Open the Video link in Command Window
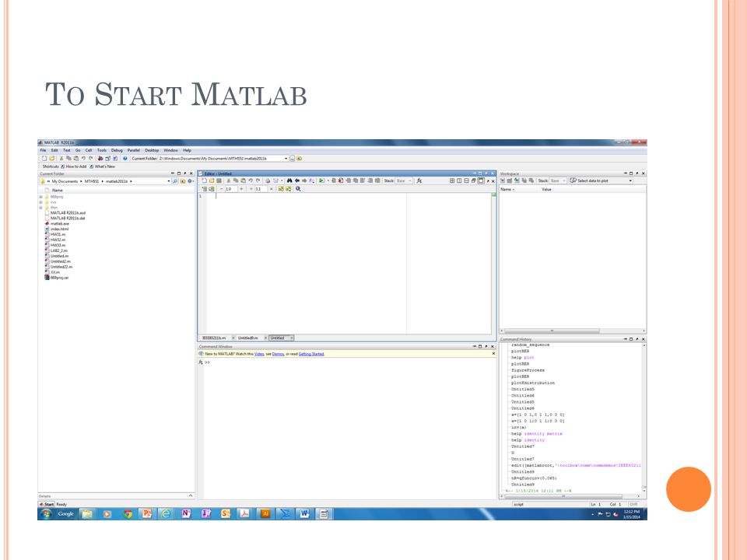This screenshot has height=560, width=747. coord(258,354)
